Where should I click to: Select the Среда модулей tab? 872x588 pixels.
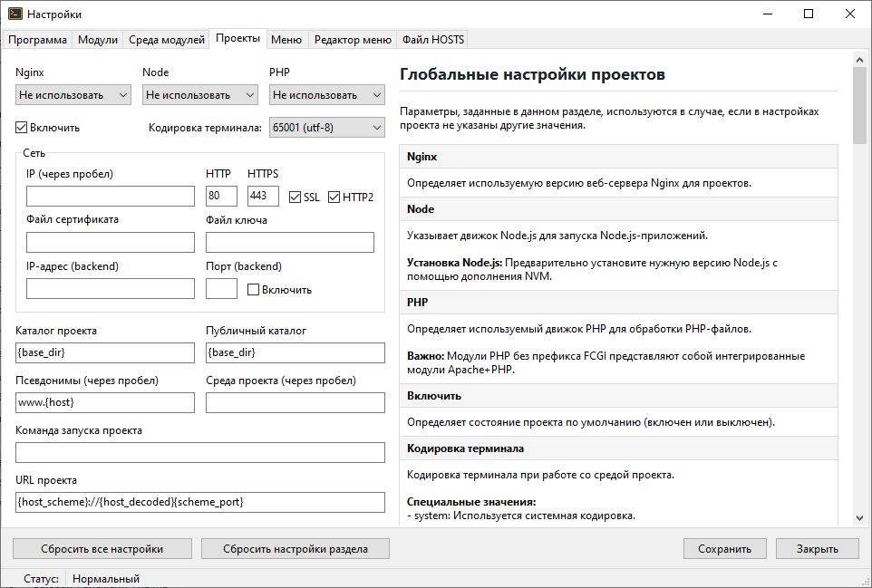(x=167, y=40)
